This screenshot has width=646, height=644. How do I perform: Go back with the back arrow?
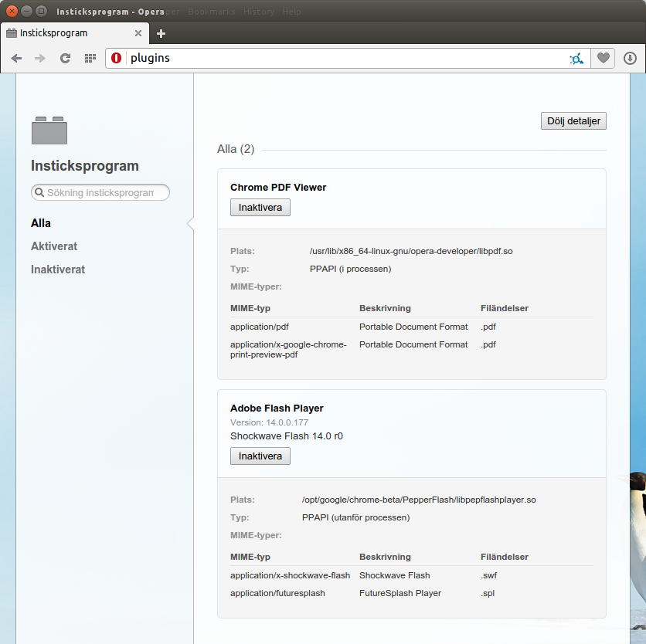[x=16, y=59]
